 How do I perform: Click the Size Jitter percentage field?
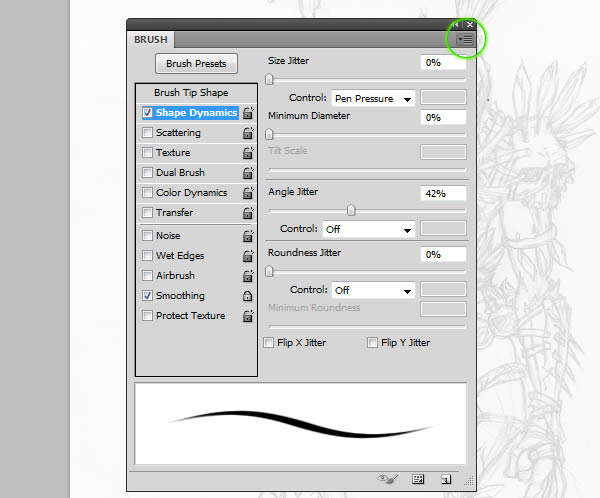[443, 62]
